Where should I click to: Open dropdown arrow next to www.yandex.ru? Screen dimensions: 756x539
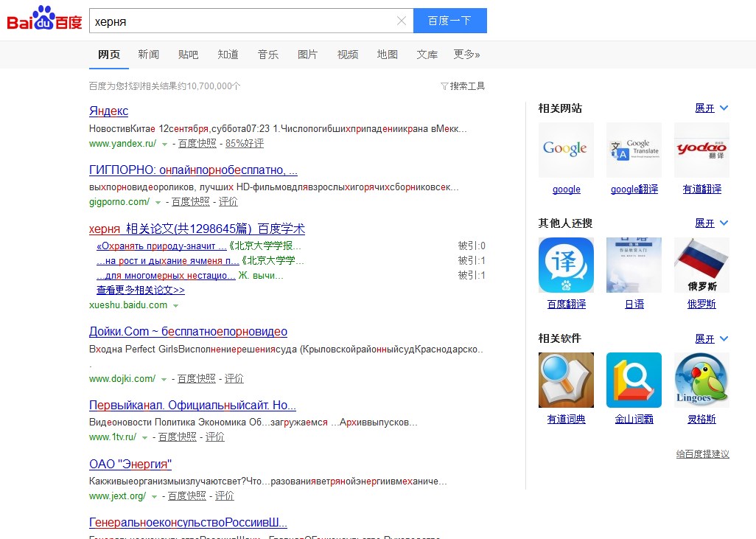coord(164,145)
